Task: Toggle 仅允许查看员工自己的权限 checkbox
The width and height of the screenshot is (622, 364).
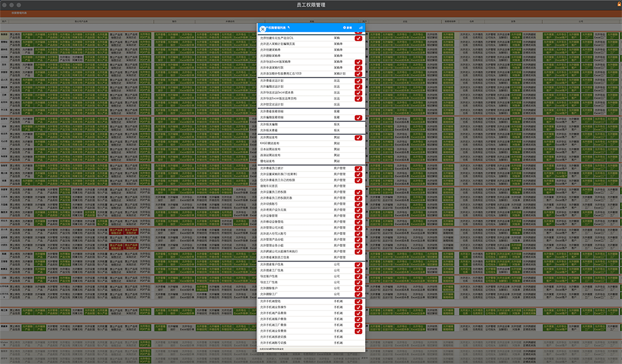Action: tap(358, 180)
